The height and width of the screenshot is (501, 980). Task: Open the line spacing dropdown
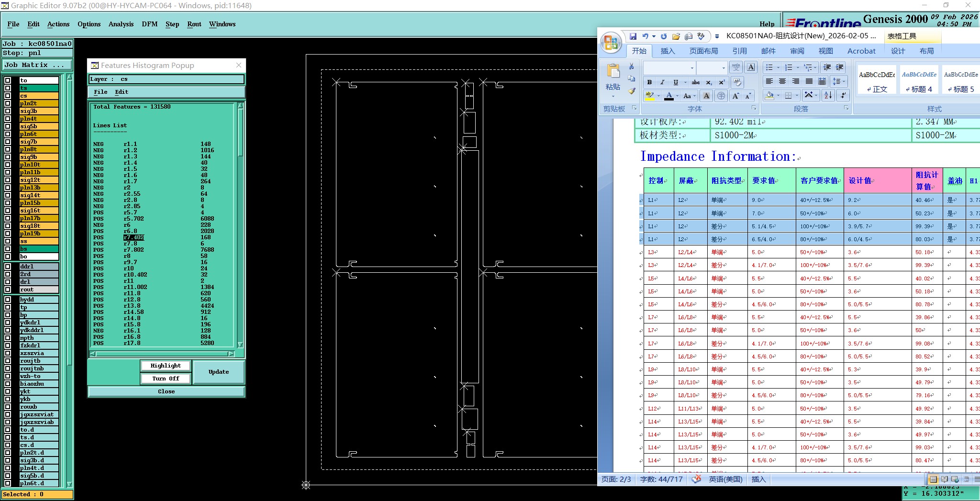point(839,81)
